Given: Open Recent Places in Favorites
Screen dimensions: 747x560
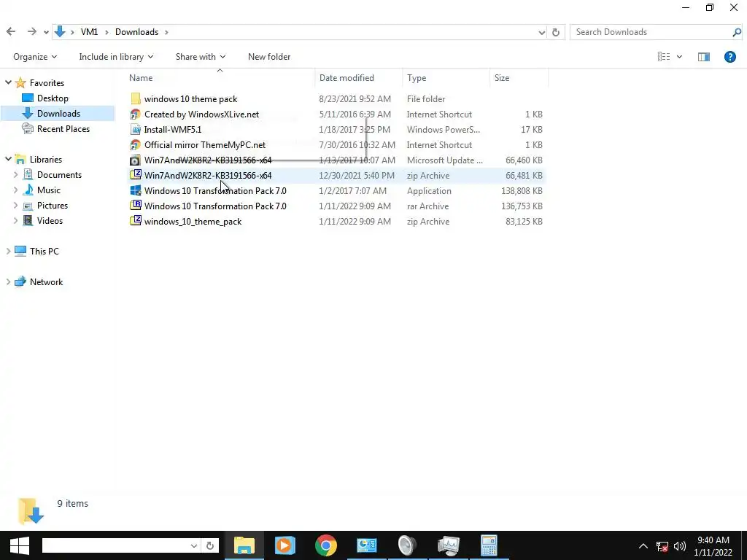Looking at the screenshot, I should 63,128.
